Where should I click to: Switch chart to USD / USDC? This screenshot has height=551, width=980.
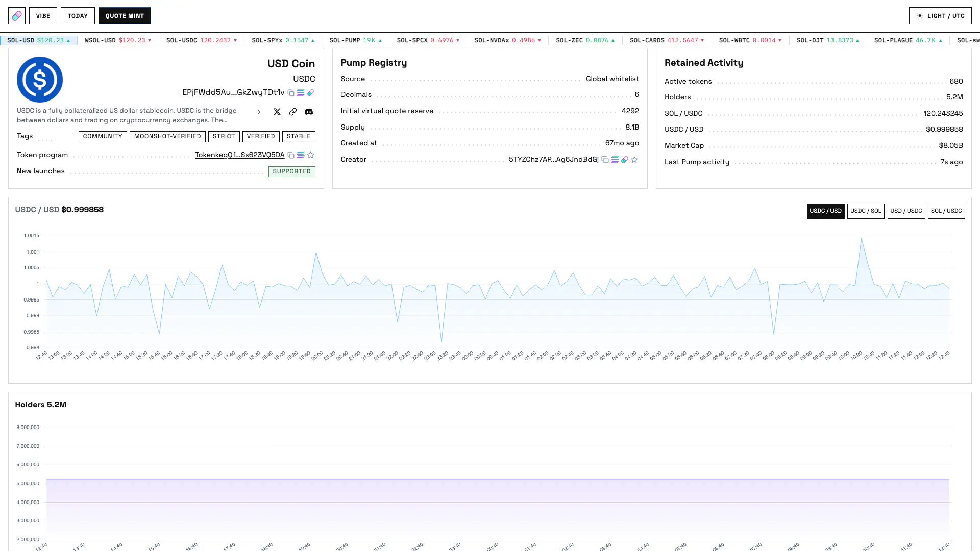pyautogui.click(x=906, y=211)
